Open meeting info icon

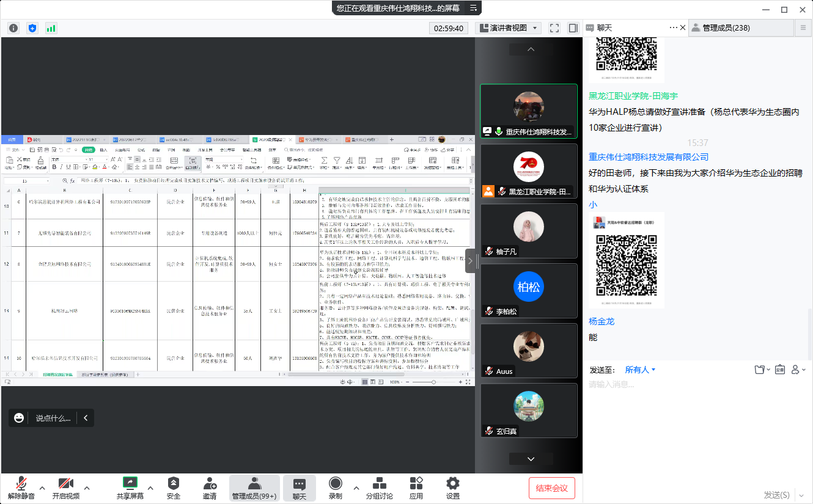click(x=14, y=28)
